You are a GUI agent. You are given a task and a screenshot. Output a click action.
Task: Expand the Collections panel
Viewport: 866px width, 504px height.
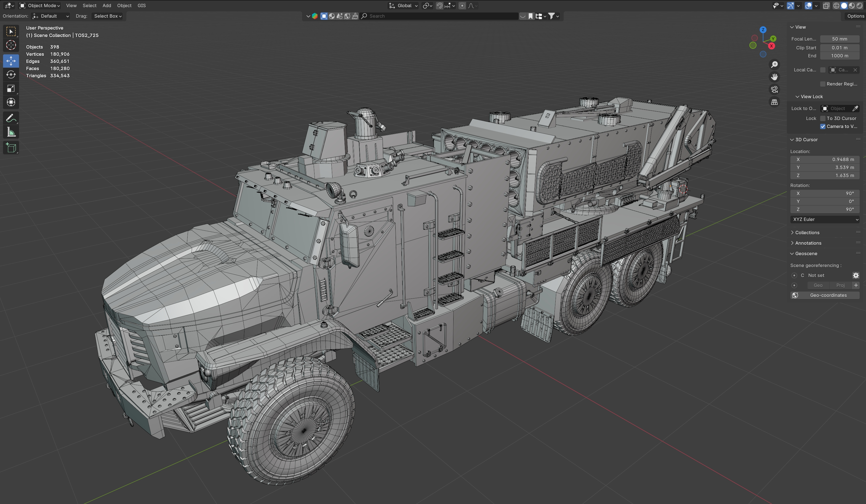807,233
